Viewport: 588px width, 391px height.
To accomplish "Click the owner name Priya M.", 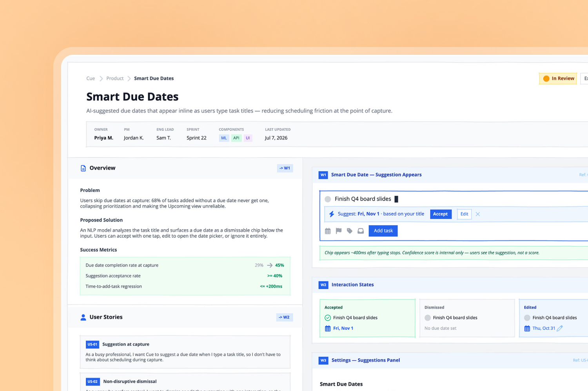I will tap(103, 138).
